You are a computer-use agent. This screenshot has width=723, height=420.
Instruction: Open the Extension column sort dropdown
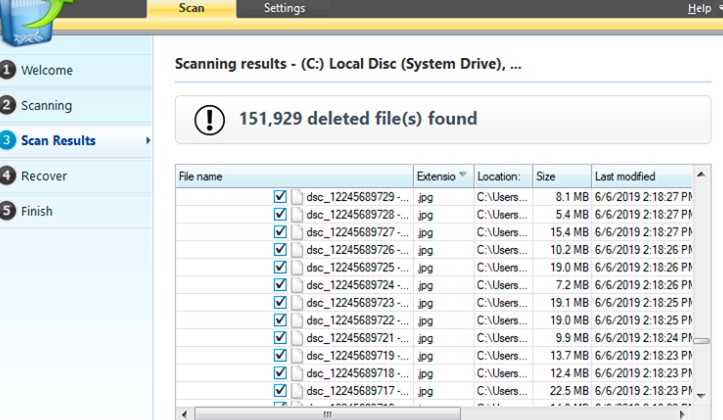point(463,176)
